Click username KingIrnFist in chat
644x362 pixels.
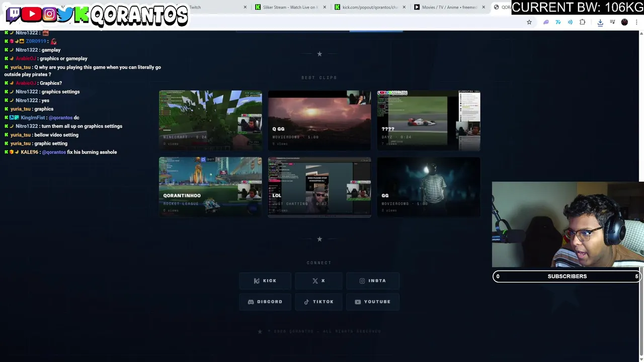(33, 118)
